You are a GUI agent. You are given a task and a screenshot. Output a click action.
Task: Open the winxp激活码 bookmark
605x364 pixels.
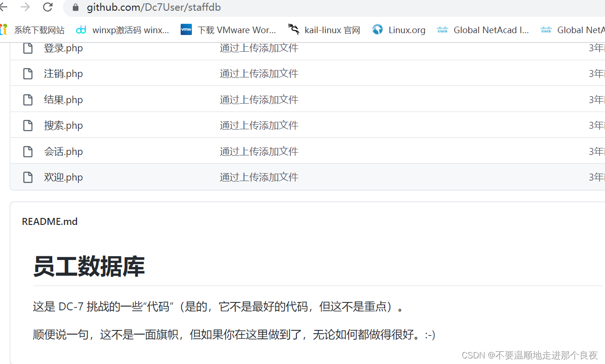coord(123,30)
